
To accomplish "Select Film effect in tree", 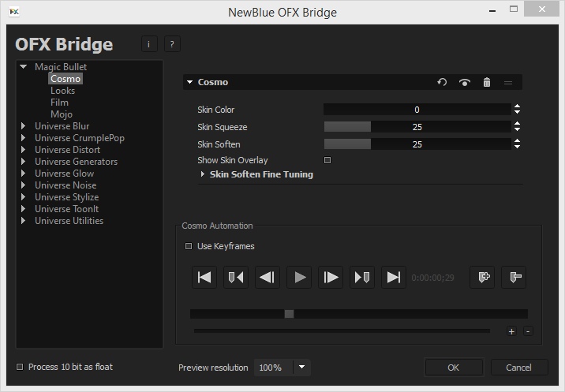I will pyautogui.click(x=59, y=103).
